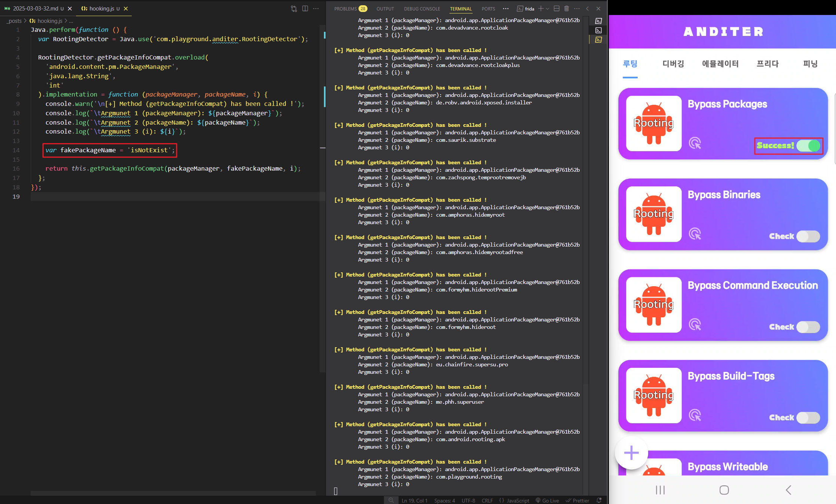
Task: Toggle the Bypass Packages switch
Action: (808, 146)
